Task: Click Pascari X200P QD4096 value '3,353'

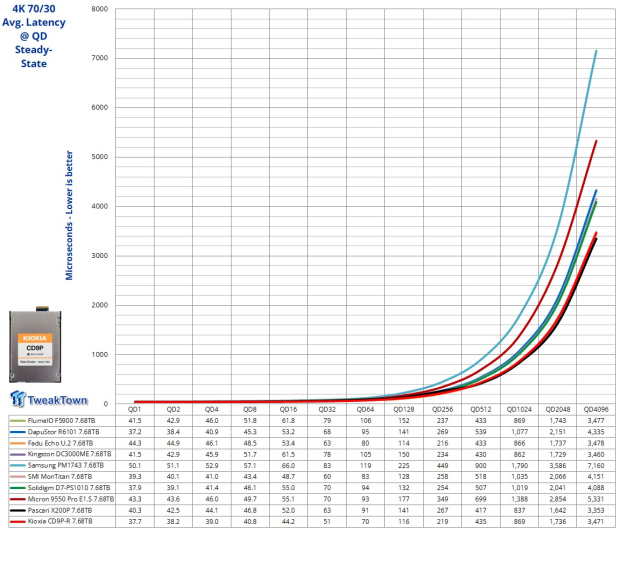Action: coord(596,511)
